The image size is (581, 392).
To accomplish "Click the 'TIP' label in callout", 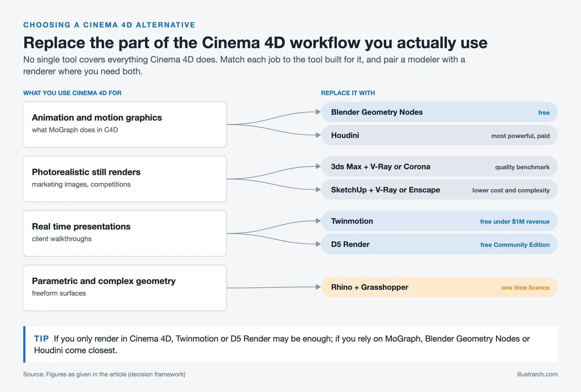I will tap(41, 339).
